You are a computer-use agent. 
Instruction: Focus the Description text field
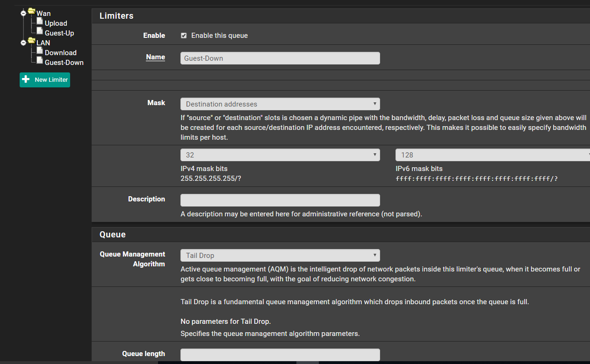tap(280, 200)
